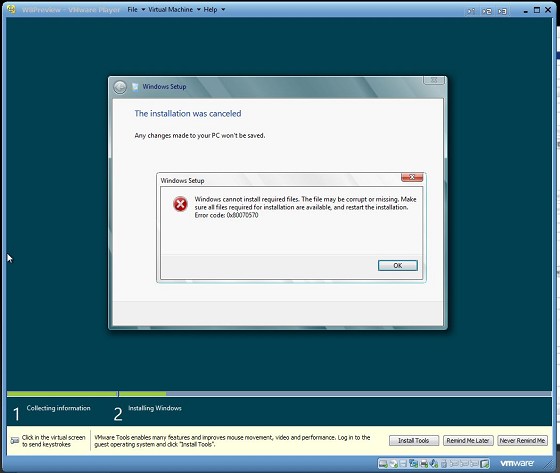The height and width of the screenshot is (473, 560).
Task: Click OK in the error dialog
Action: [398, 265]
